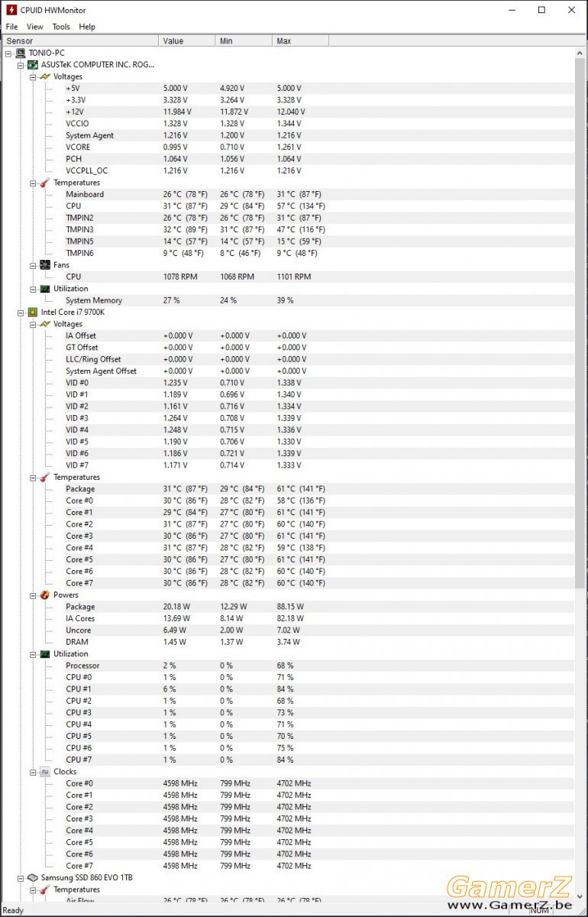Click the HWMonitor app icon in title bar
This screenshot has width=588, height=917.
point(10,10)
